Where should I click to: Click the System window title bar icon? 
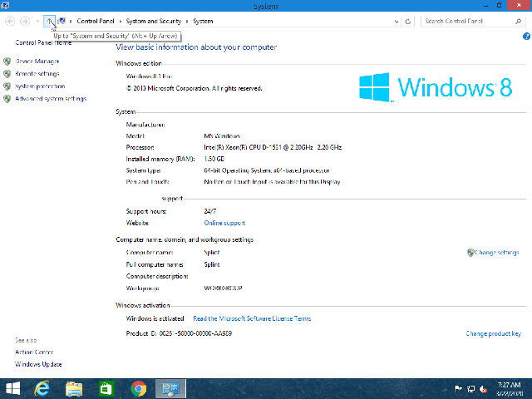click(6, 6)
